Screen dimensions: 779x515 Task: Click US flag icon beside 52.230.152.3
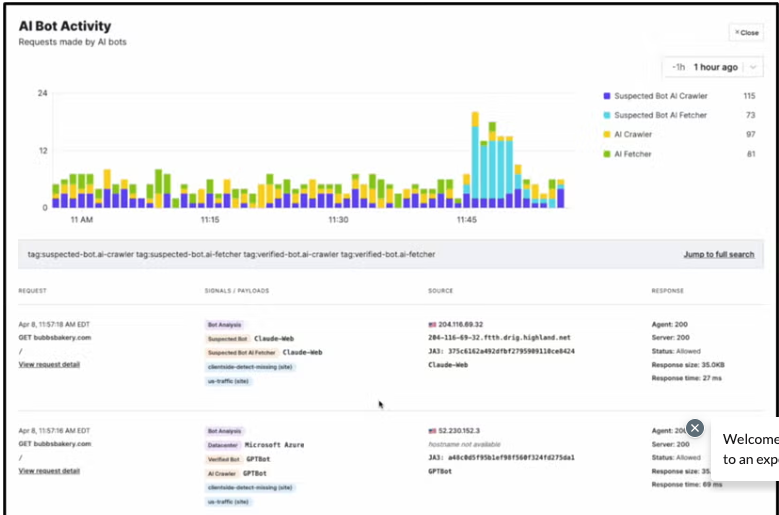432,431
